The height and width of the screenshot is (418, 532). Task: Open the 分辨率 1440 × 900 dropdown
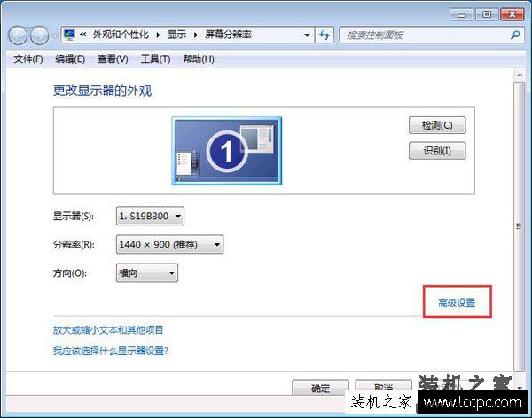tap(169, 244)
